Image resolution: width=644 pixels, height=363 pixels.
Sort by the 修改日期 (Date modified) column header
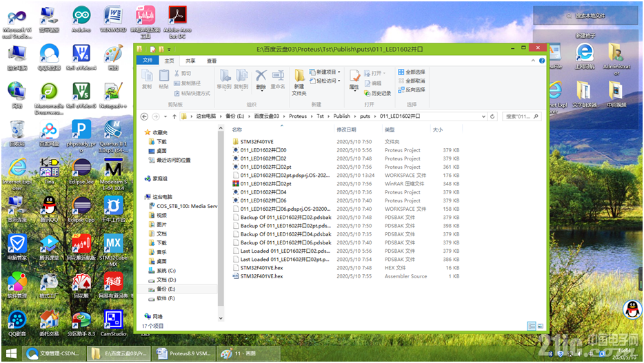pos(346,129)
